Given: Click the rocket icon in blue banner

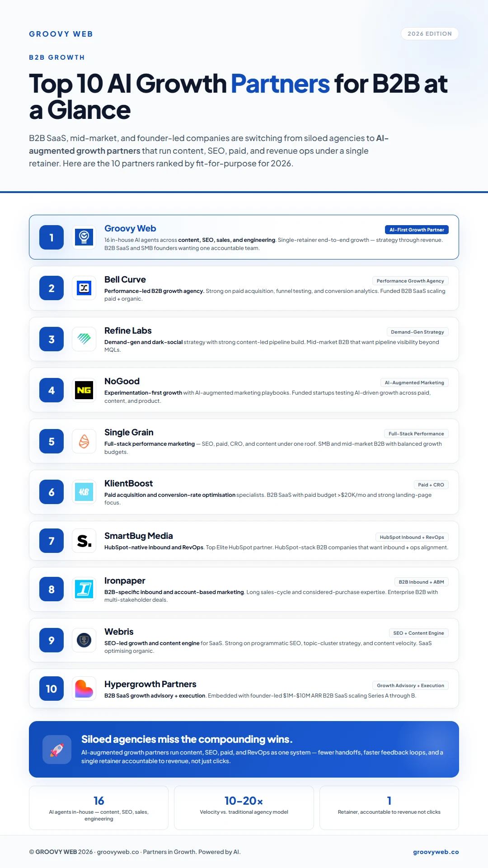Looking at the screenshot, I should (57, 750).
